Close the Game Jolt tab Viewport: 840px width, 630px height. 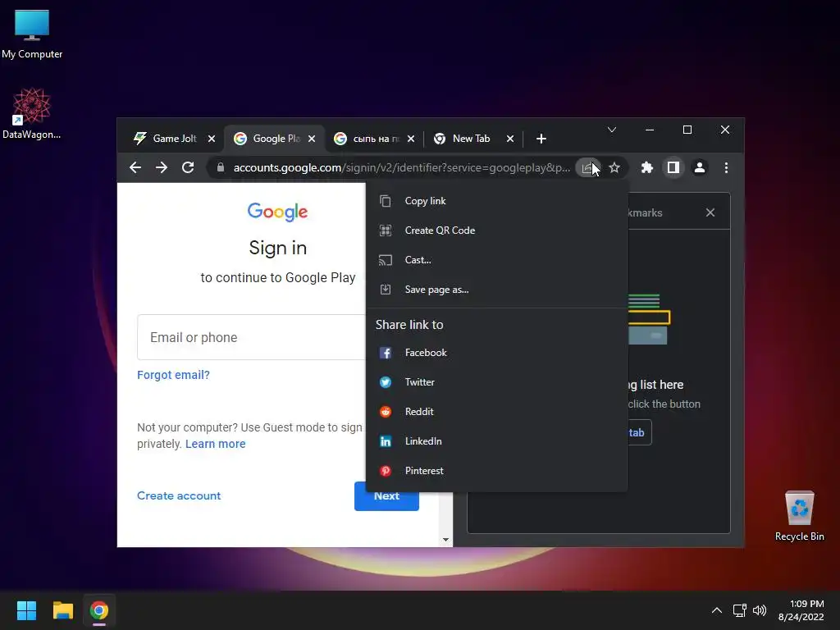[x=212, y=139]
